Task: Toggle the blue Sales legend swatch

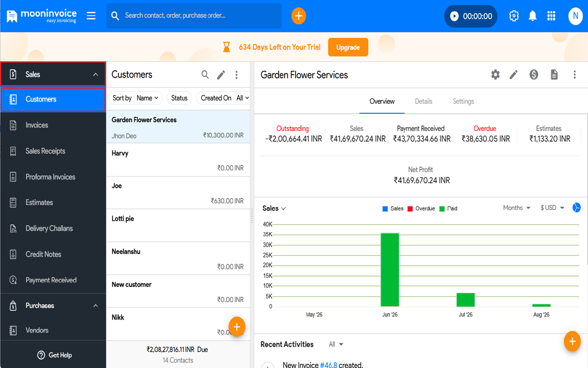Action: [x=385, y=209]
